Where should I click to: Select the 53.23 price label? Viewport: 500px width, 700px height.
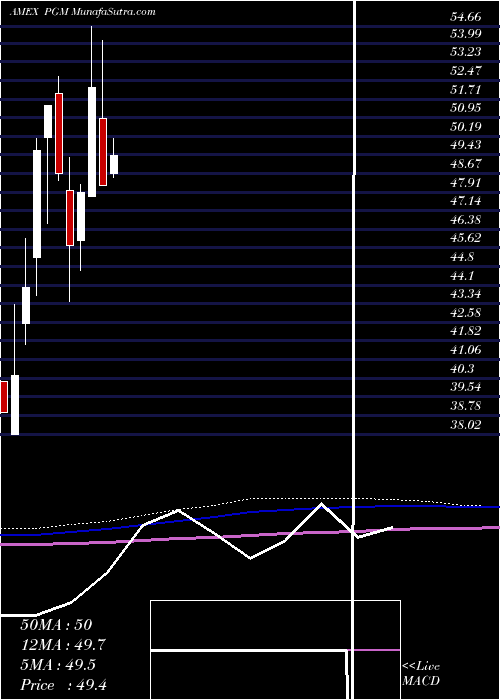[466, 52]
